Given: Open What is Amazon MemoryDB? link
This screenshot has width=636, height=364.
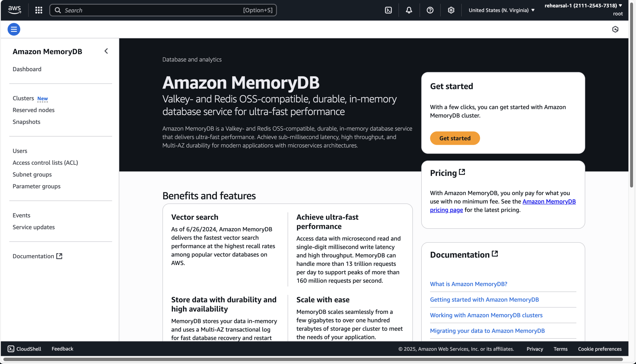Looking at the screenshot, I should (468, 284).
